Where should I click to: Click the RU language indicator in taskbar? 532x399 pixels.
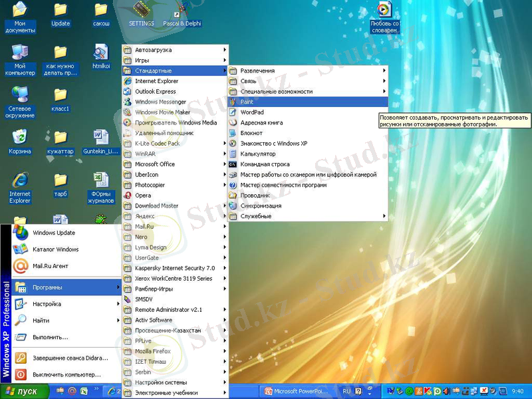(346, 392)
